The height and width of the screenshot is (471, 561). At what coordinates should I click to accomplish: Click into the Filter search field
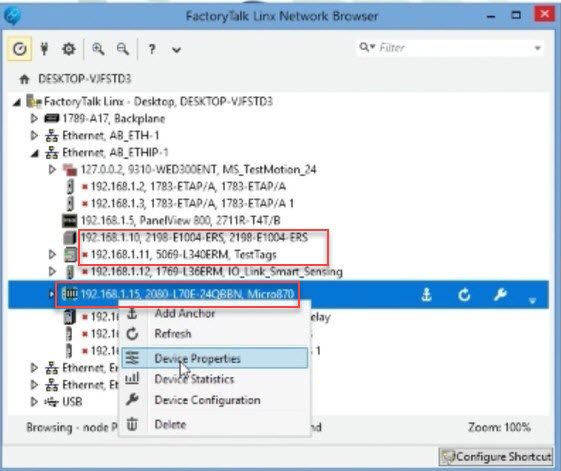click(x=454, y=48)
